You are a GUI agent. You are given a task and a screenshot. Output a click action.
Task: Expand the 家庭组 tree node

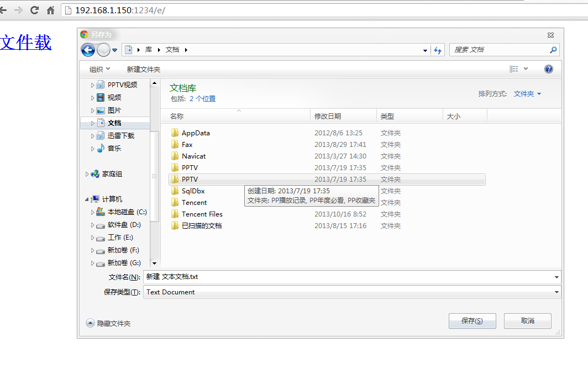click(87, 174)
